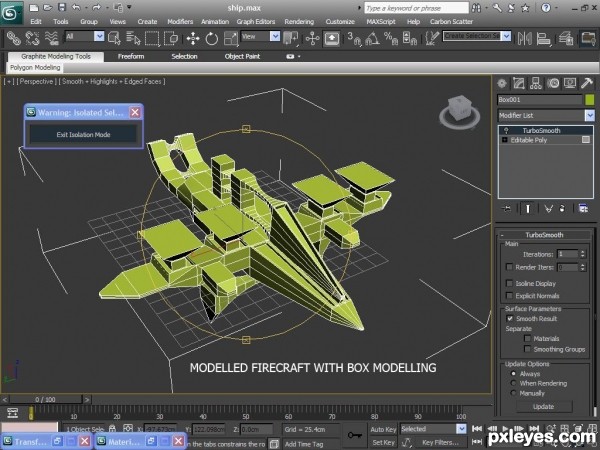This screenshot has height=450, width=600.
Task: Toggle Show End Result button
Action: [527, 209]
